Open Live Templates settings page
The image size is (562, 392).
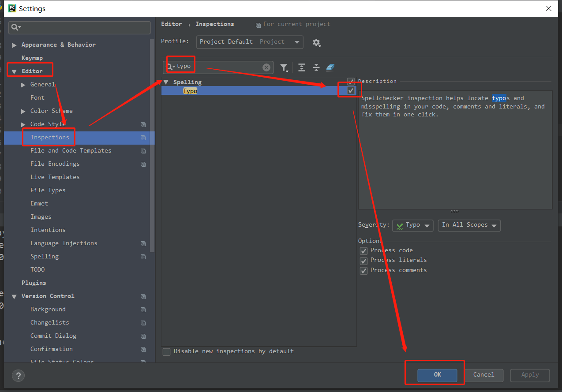tap(55, 177)
